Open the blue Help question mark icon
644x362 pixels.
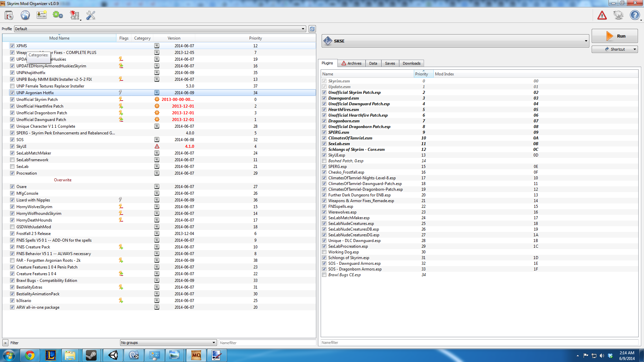tap(634, 15)
